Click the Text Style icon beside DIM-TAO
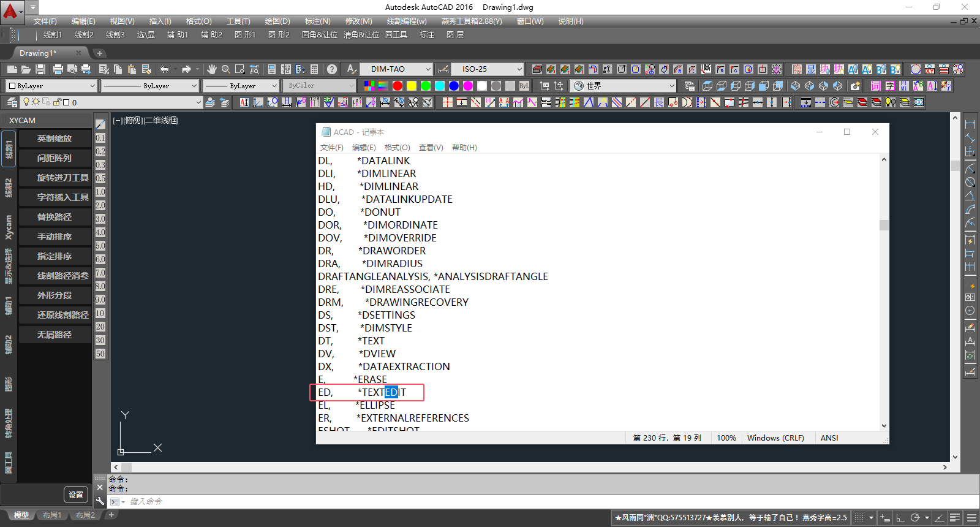 352,69
